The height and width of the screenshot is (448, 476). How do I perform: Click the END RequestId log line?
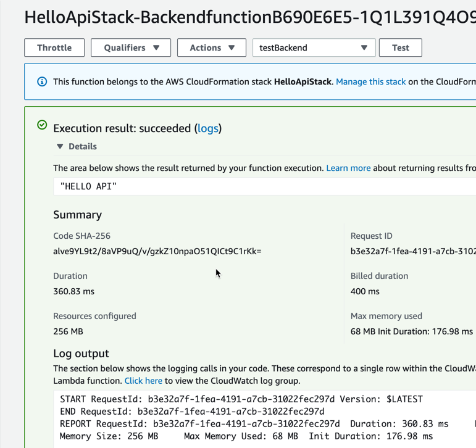coord(192,411)
